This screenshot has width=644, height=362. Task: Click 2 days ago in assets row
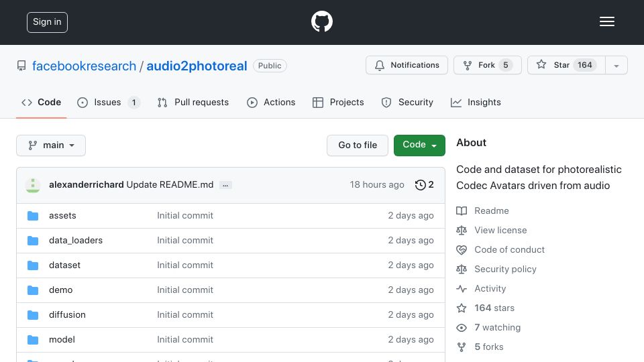tap(411, 215)
